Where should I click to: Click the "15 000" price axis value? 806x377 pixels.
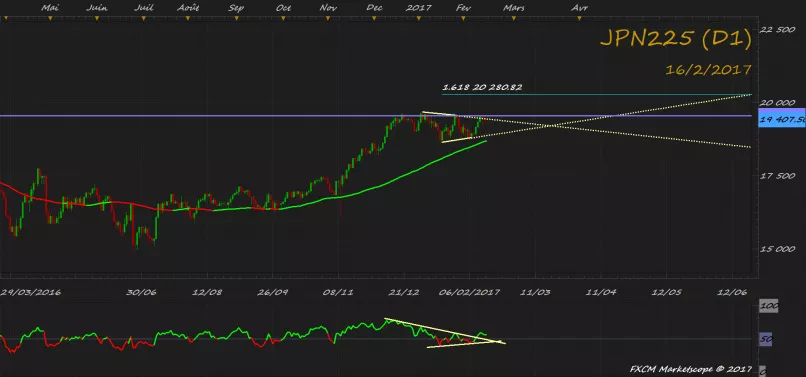click(x=778, y=249)
